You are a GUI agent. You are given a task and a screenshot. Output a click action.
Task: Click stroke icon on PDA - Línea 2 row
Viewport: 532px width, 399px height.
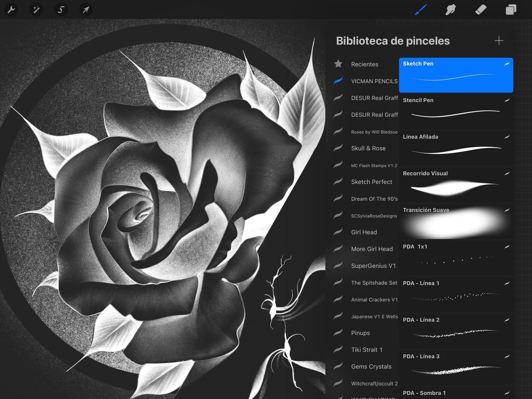coord(507,320)
